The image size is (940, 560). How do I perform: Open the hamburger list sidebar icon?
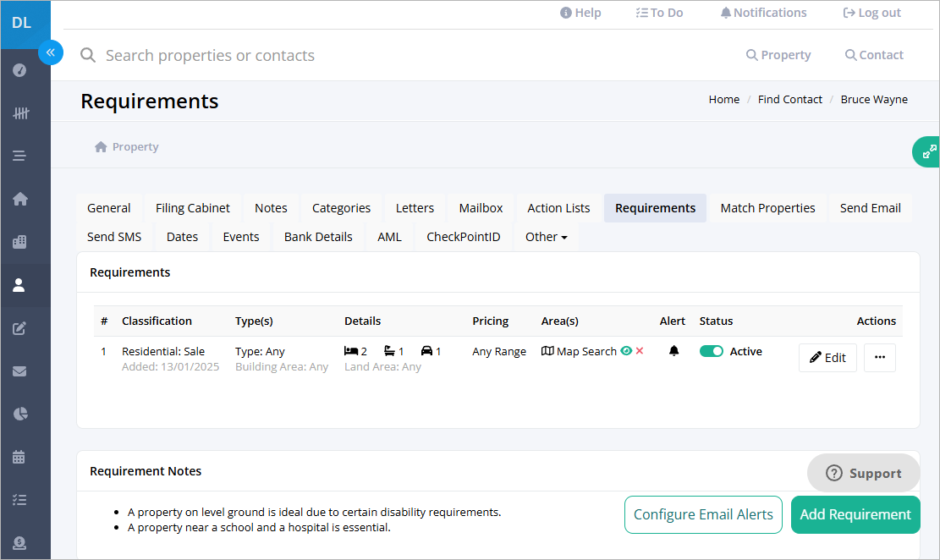[x=19, y=156]
